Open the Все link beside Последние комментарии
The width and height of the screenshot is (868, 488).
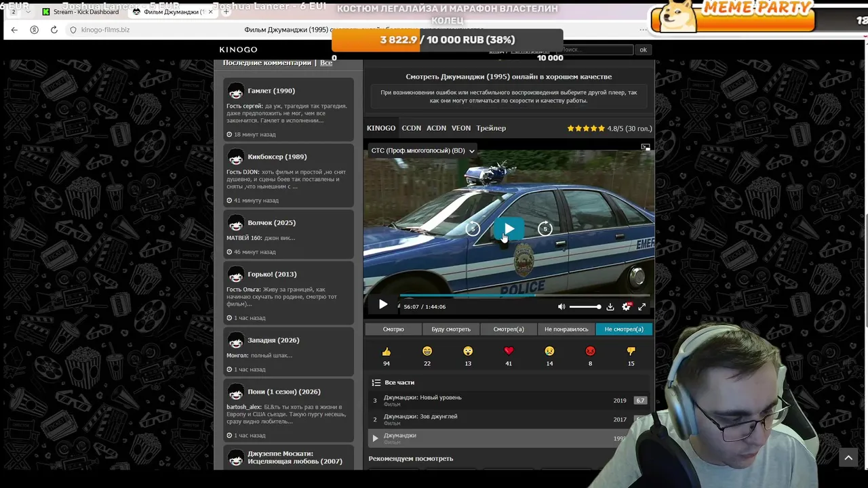[x=326, y=63]
